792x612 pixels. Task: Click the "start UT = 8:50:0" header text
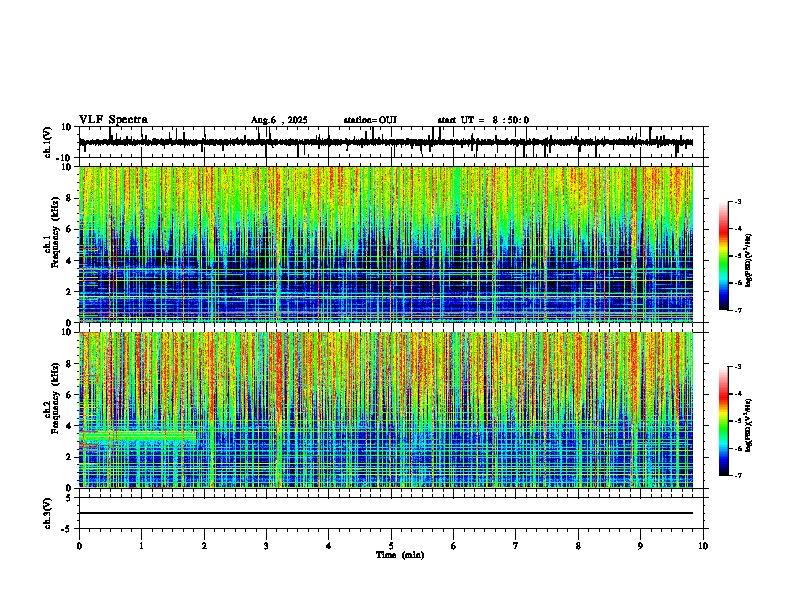(x=483, y=120)
